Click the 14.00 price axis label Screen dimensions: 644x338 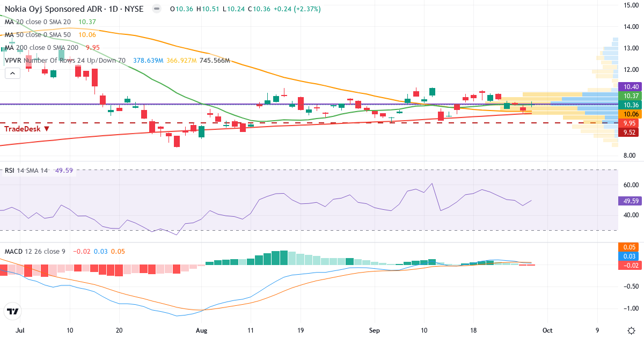click(630, 27)
